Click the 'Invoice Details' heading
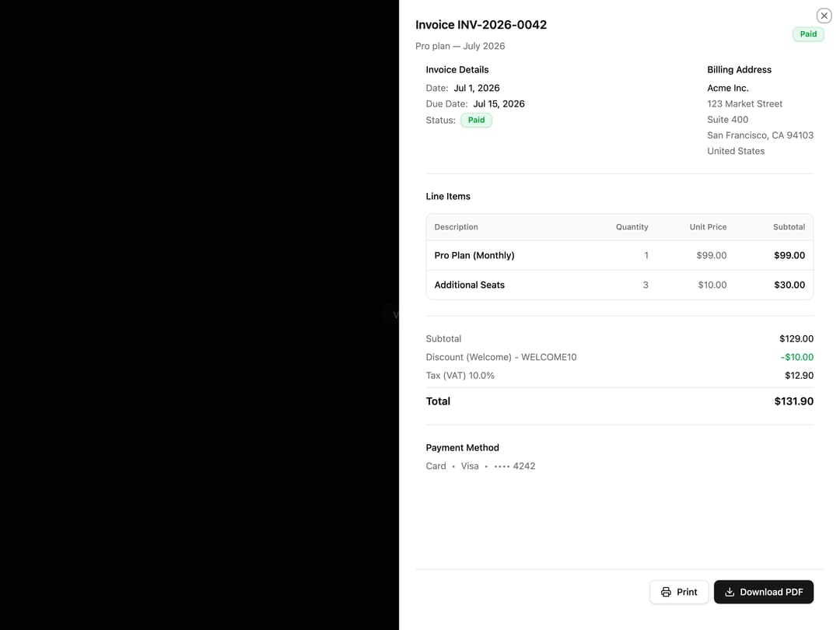This screenshot has width=840, height=630. click(457, 70)
